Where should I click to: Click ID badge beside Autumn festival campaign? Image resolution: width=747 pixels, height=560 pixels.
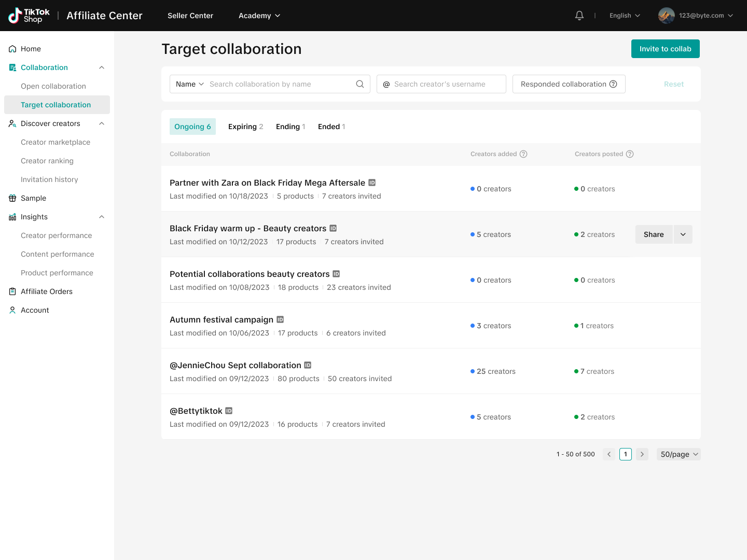[x=280, y=319]
